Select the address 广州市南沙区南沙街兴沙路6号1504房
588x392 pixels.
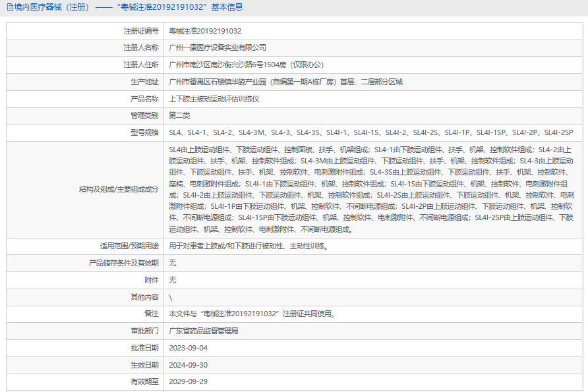pos(227,65)
